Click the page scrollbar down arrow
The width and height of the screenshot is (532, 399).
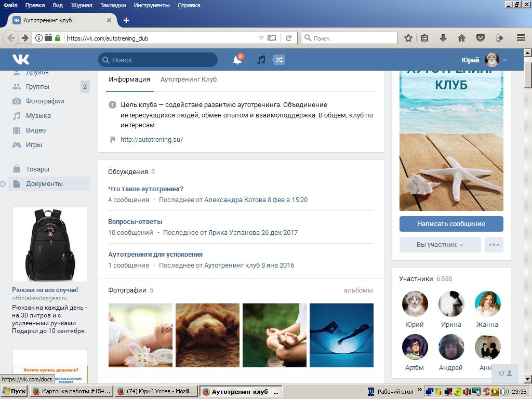pos(528,379)
